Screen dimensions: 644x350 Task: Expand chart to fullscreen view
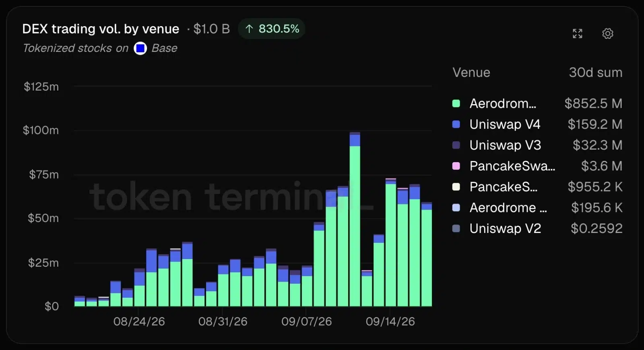click(x=577, y=33)
